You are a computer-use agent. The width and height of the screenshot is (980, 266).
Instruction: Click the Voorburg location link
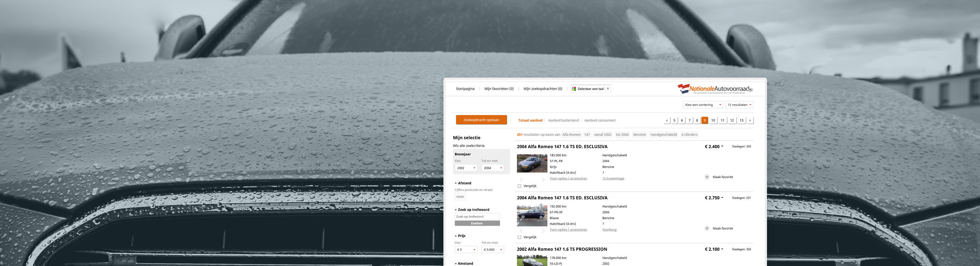pyautogui.click(x=609, y=230)
